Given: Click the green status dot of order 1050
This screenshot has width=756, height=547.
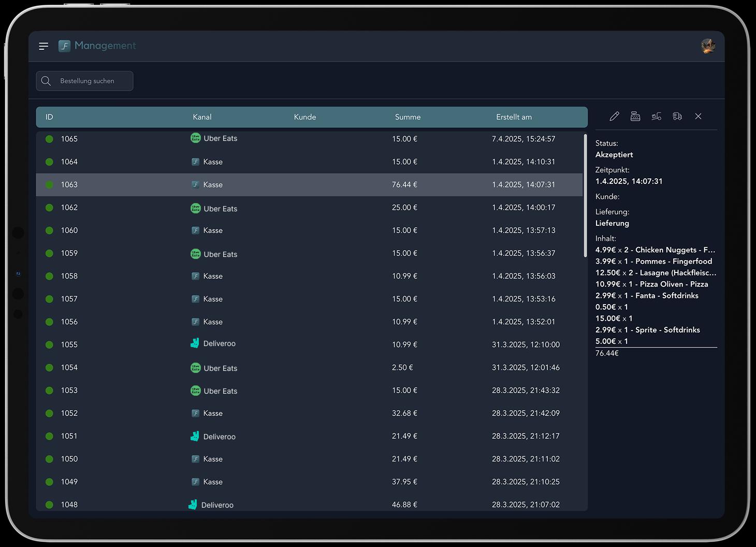Looking at the screenshot, I should coord(49,459).
